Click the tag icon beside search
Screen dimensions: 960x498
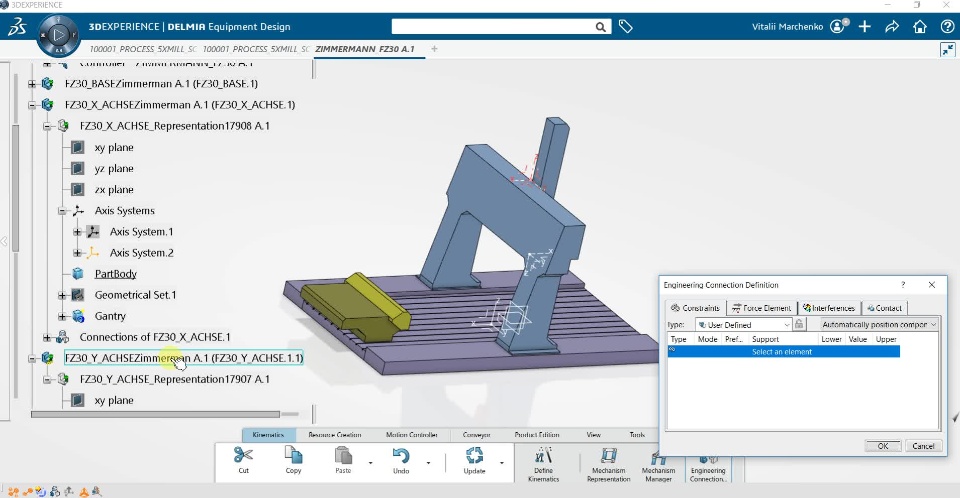click(625, 26)
